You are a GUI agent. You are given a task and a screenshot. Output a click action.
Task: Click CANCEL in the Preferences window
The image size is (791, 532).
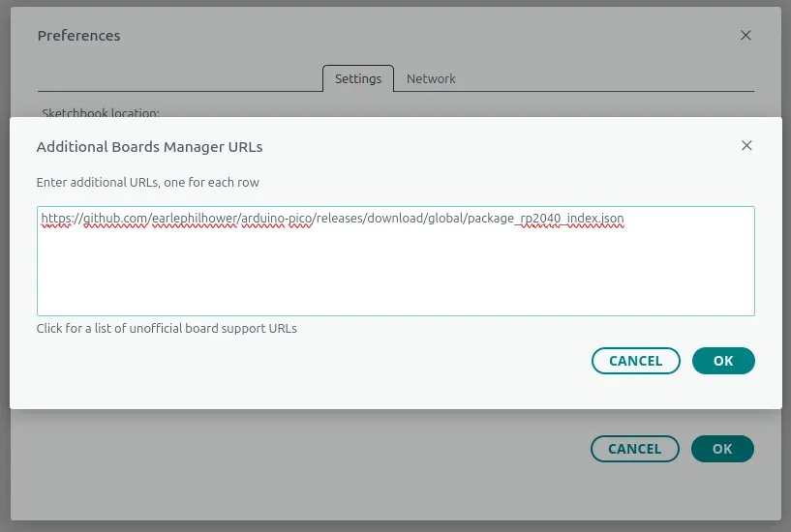point(634,449)
